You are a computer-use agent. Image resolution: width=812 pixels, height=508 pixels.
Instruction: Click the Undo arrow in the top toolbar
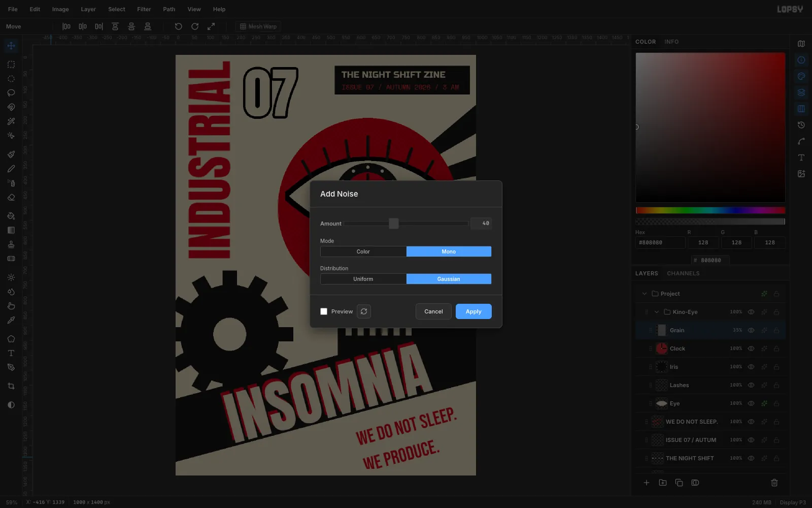tap(179, 26)
